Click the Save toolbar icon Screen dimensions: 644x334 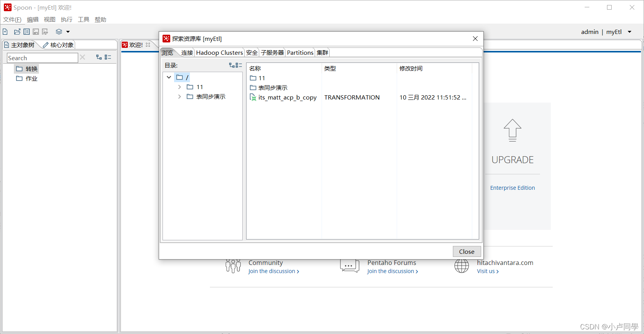pyautogui.click(x=36, y=32)
